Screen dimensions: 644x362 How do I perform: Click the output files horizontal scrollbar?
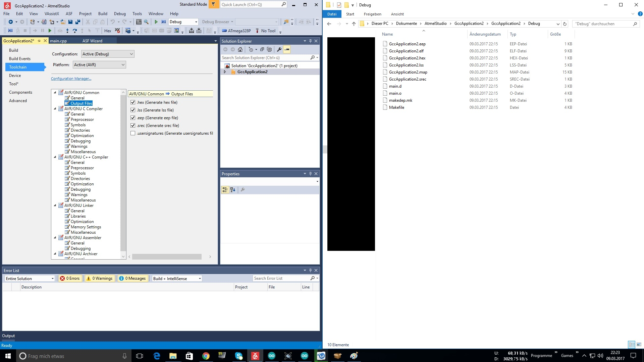click(167, 257)
